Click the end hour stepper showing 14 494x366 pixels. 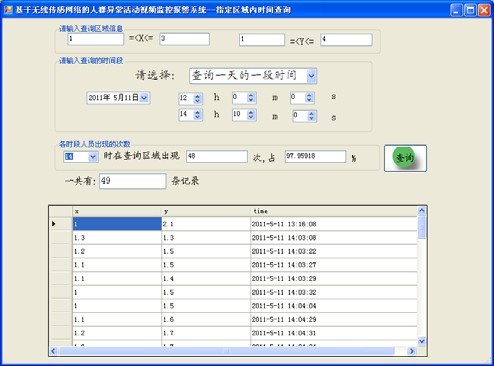[x=190, y=114]
